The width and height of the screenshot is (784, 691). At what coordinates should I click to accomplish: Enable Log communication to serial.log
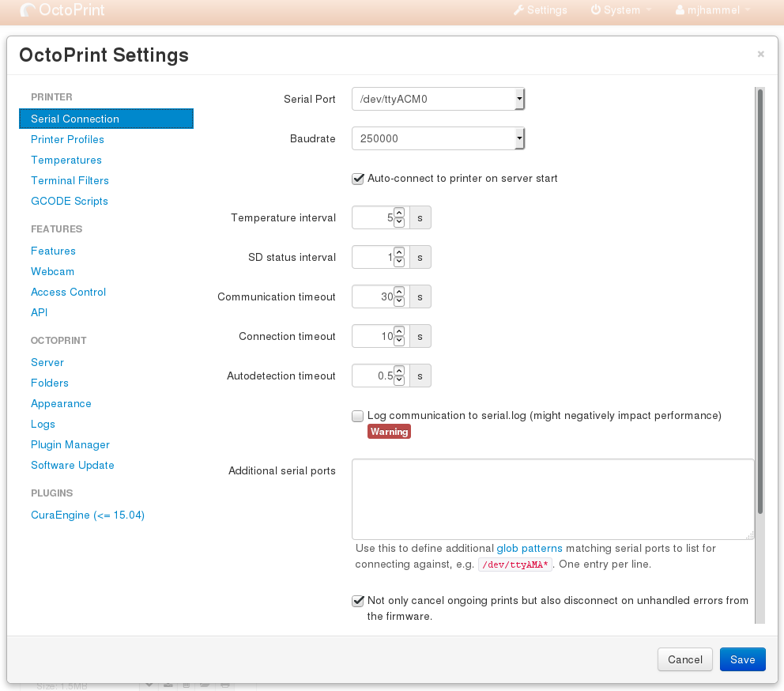357,416
